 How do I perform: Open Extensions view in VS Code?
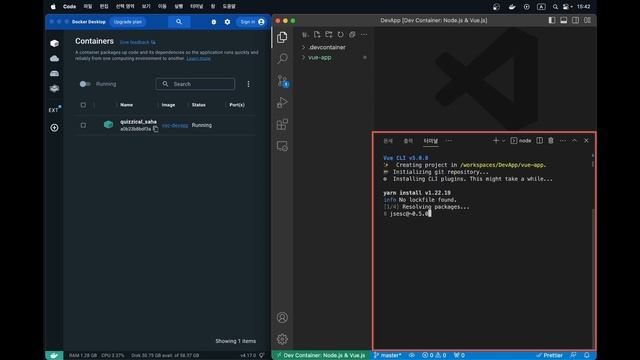pos(282,124)
